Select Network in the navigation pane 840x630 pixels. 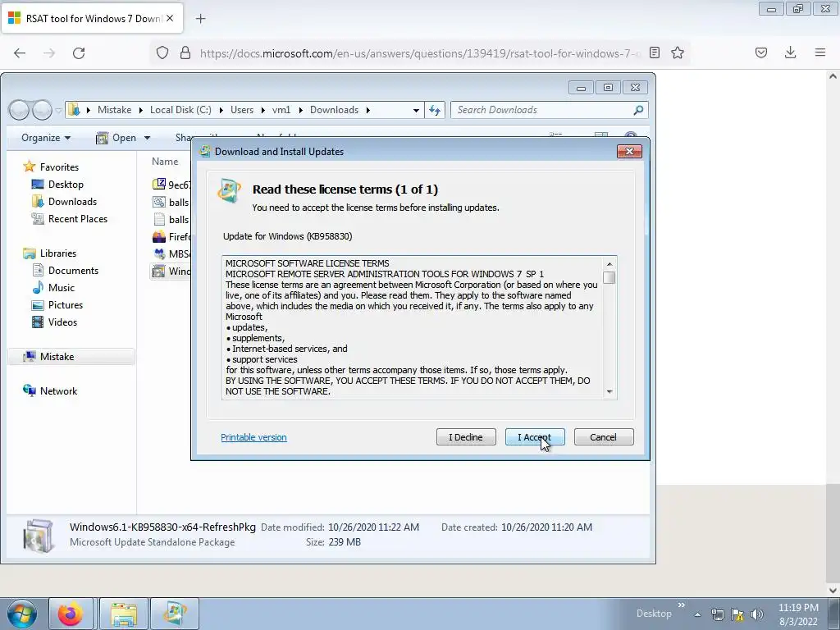pyautogui.click(x=58, y=391)
